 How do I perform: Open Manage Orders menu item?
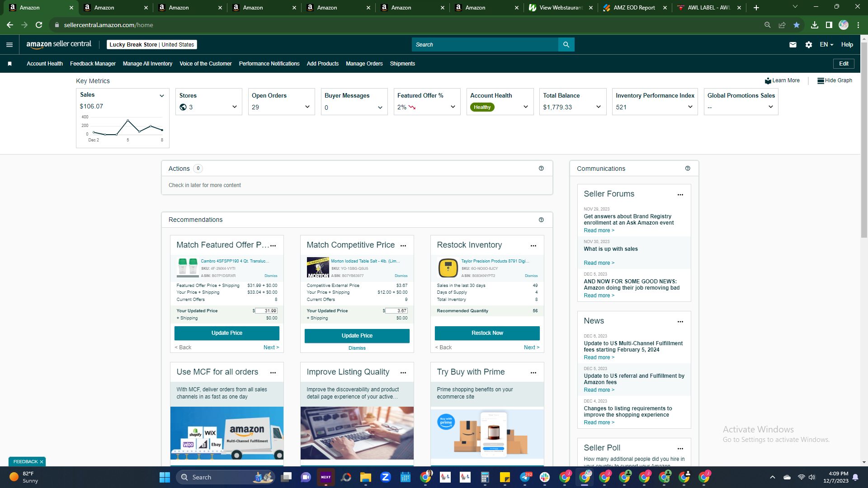(x=364, y=64)
